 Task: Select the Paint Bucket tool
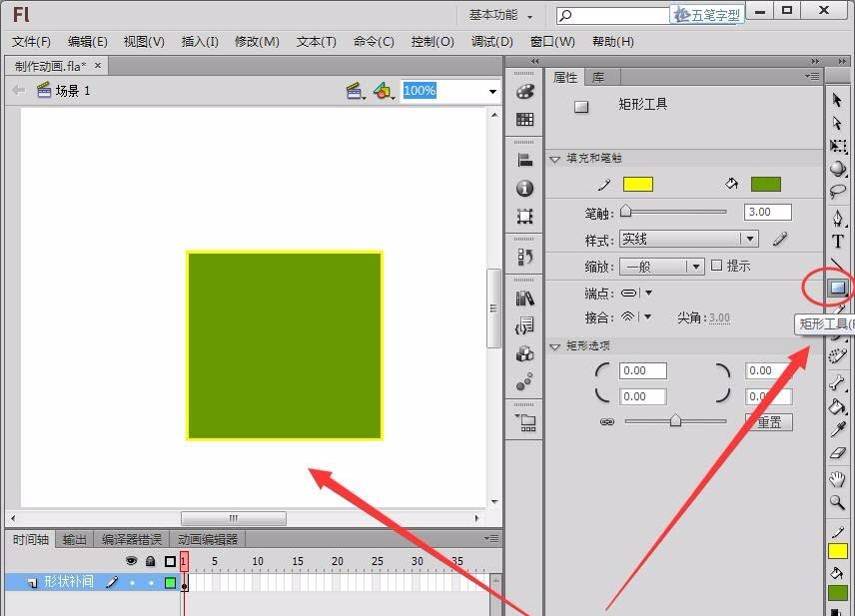tap(837, 406)
